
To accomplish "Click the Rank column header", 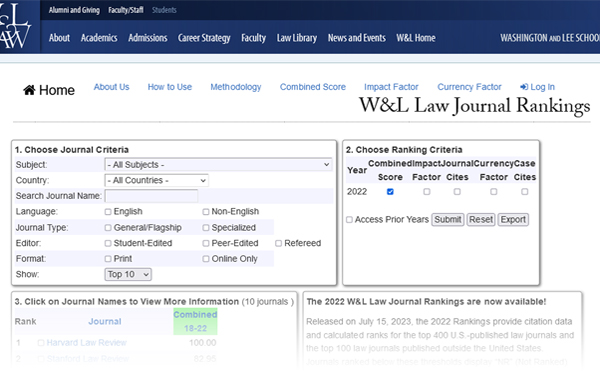I will tap(25, 322).
